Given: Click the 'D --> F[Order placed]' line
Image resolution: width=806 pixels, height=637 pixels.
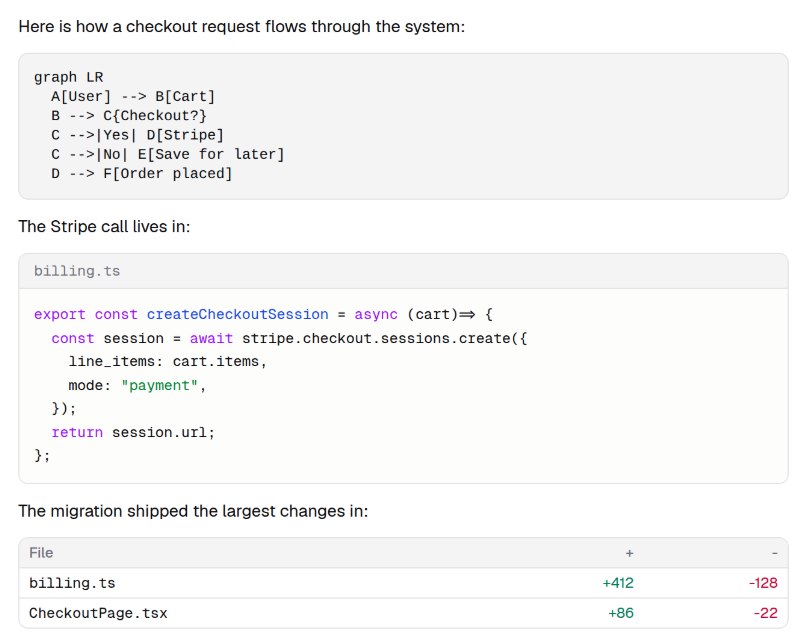Looking at the screenshot, I should 141,174.
